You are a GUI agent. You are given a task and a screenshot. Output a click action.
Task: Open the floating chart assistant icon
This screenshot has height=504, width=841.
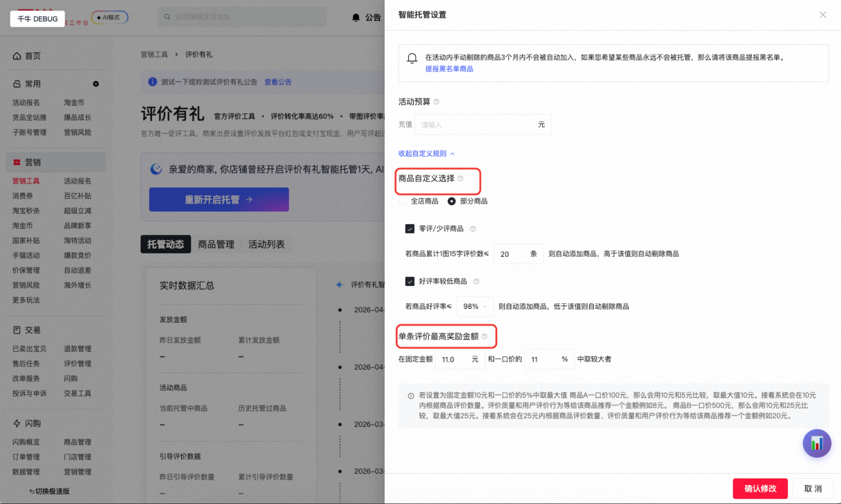coord(817,443)
